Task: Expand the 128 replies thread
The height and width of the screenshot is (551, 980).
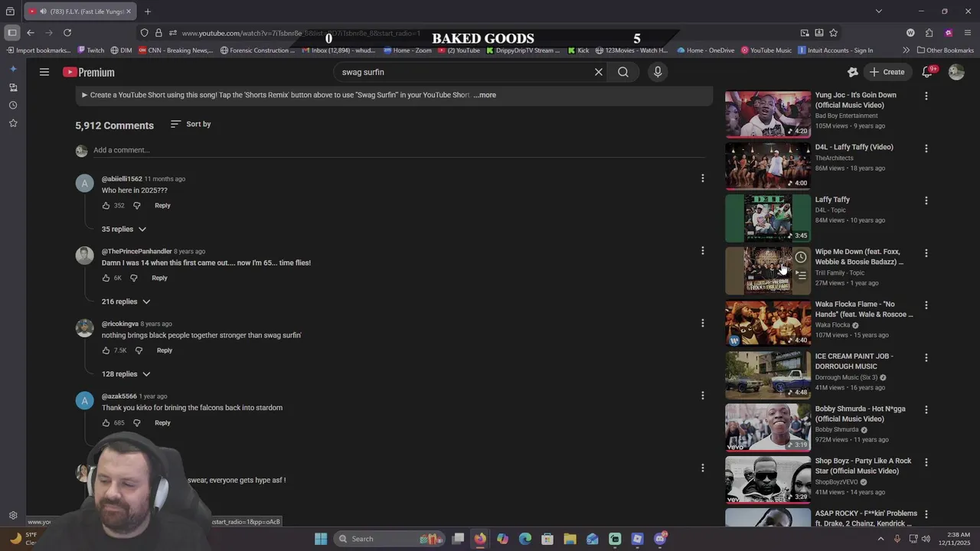Action: pos(126,374)
